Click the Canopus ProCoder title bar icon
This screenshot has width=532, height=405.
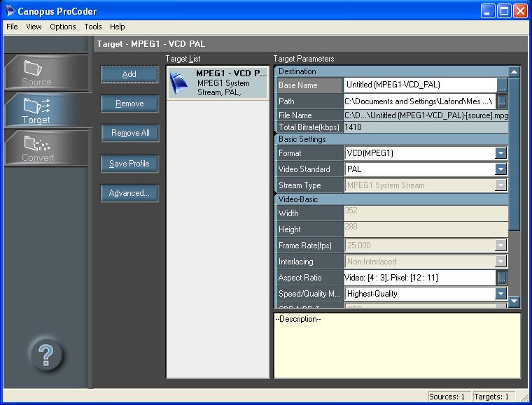(x=10, y=11)
